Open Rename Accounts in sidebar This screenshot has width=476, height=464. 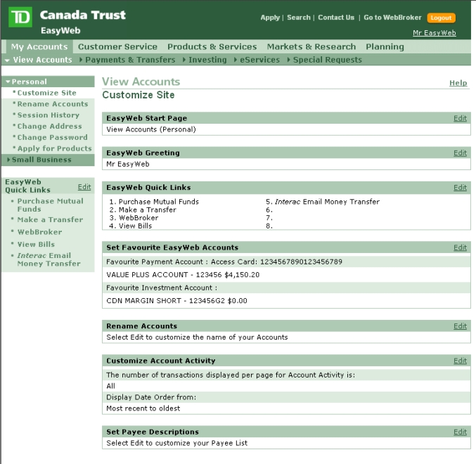(x=53, y=104)
